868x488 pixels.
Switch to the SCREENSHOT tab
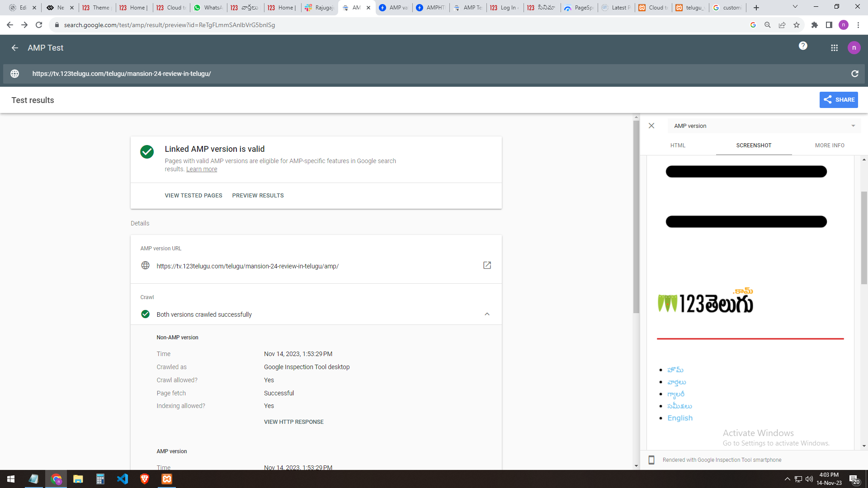(x=754, y=145)
